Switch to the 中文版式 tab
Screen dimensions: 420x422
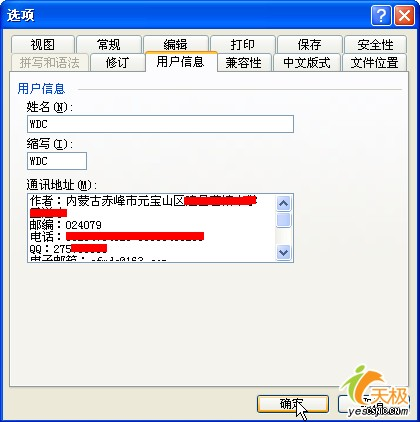307,62
